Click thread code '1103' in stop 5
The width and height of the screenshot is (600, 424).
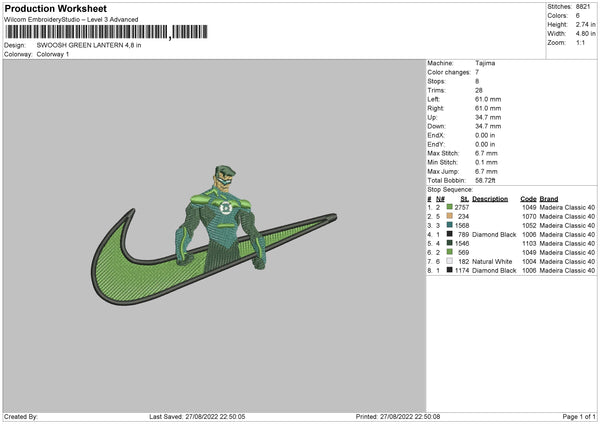pos(529,243)
